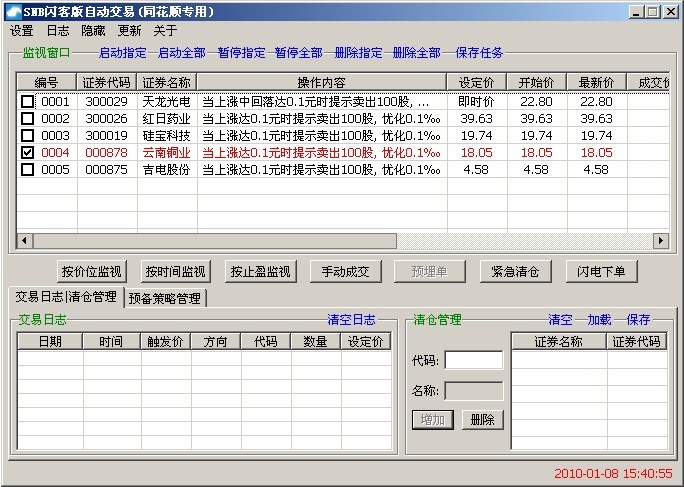Screen dimensions: 684x487
Task: Click 证券名称 header in 清仓管理 list
Action: (559, 341)
